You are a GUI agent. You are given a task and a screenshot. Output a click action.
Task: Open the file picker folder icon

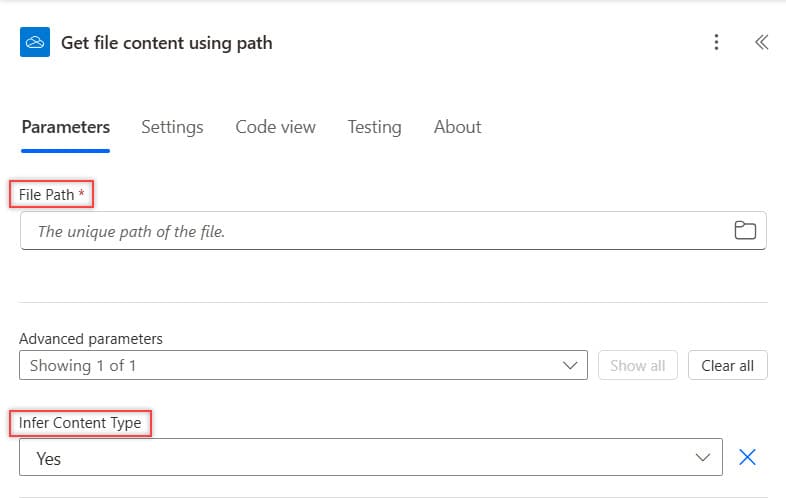pos(745,230)
